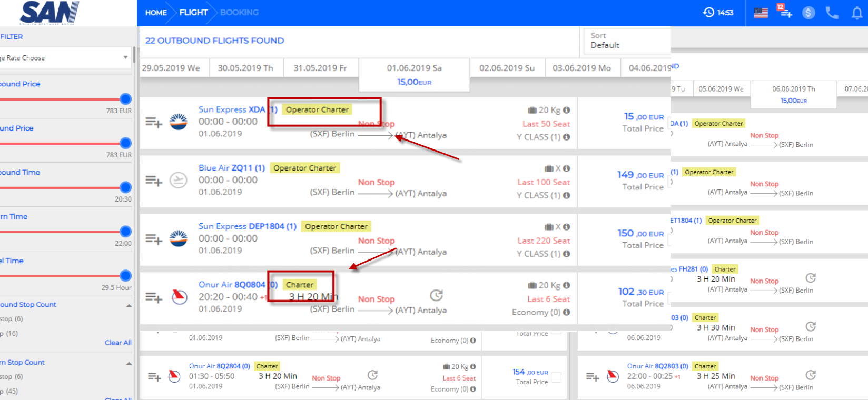Show baggage info for Sun Express XDA
Viewport: 868px width, 400px height.
pyautogui.click(x=567, y=110)
